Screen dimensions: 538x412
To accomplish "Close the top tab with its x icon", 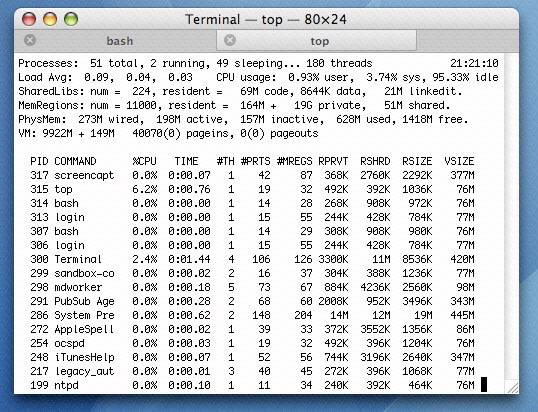I will click(x=230, y=40).
